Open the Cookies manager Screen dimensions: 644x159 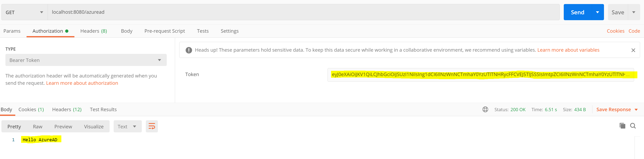615,31
